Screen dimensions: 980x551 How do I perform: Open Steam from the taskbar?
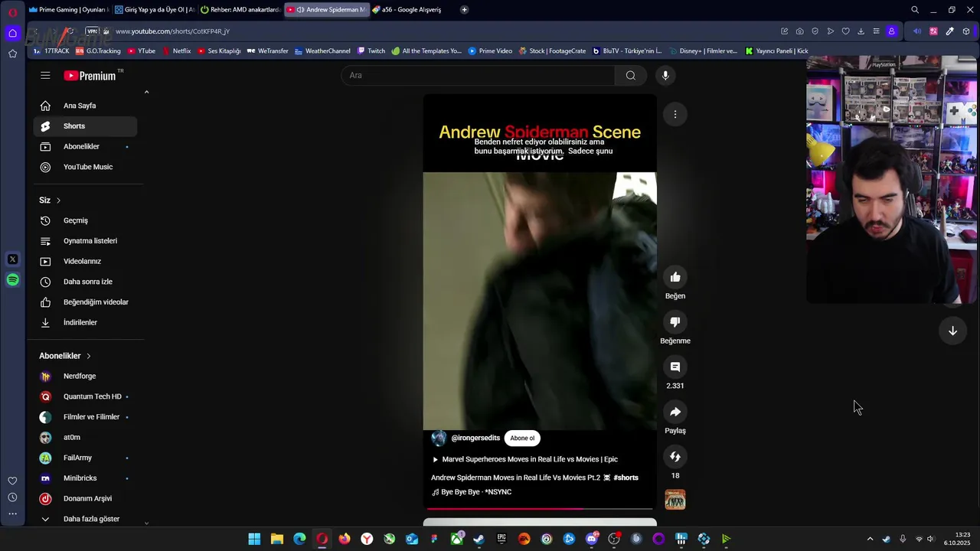[479, 539]
